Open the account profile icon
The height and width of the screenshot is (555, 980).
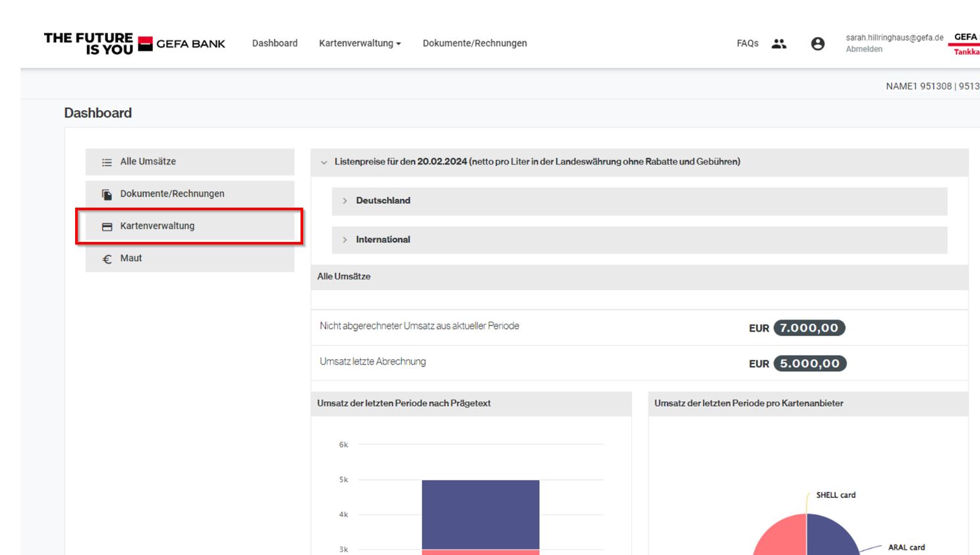818,44
